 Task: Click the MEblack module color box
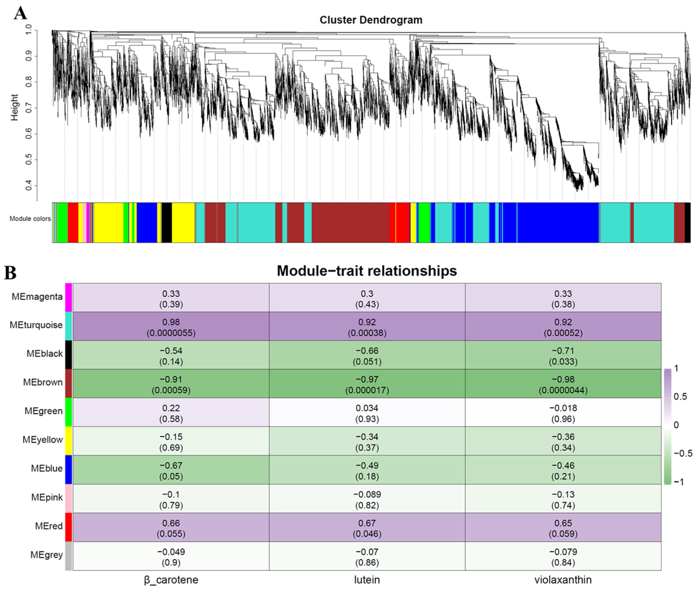click(x=69, y=355)
